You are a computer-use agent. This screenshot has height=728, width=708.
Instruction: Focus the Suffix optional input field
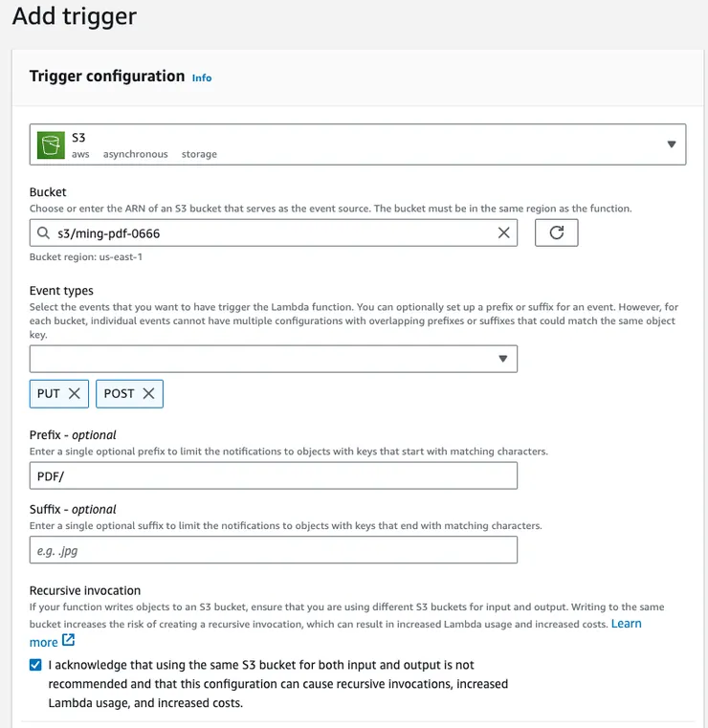pos(273,550)
